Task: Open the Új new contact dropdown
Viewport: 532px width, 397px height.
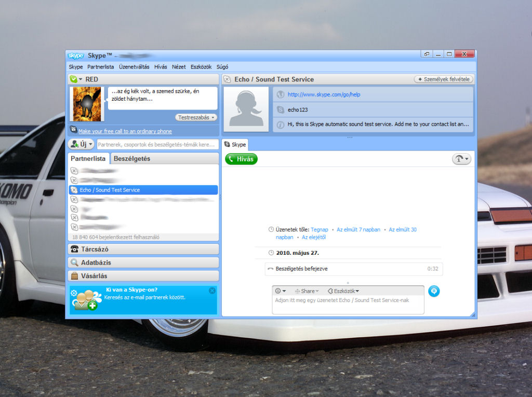Action: (81, 144)
